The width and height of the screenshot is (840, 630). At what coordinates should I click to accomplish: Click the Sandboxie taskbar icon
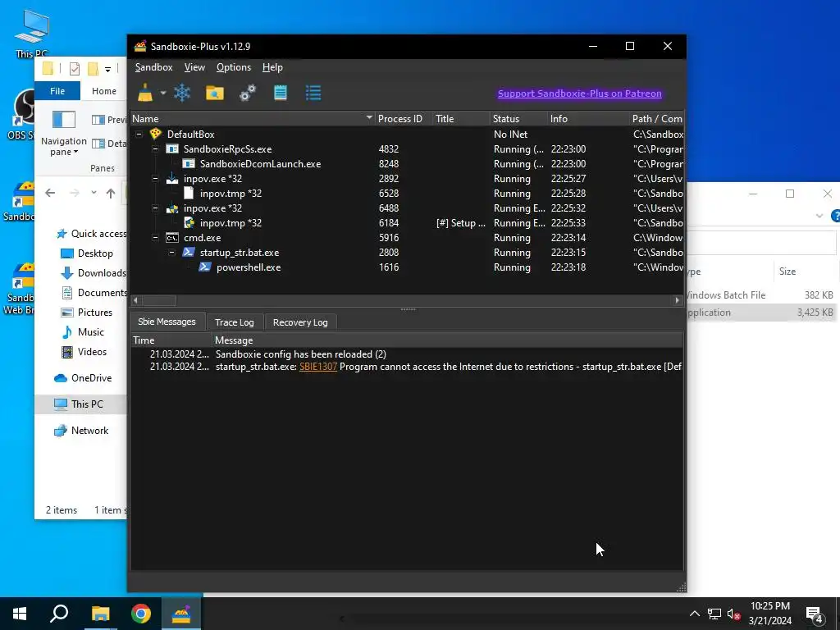pyautogui.click(x=181, y=614)
